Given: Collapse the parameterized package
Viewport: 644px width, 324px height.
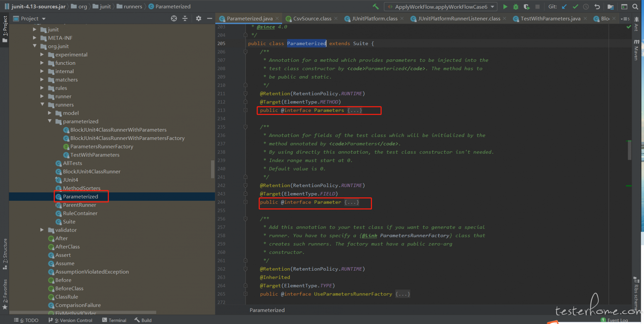Looking at the screenshot, I should (50, 121).
